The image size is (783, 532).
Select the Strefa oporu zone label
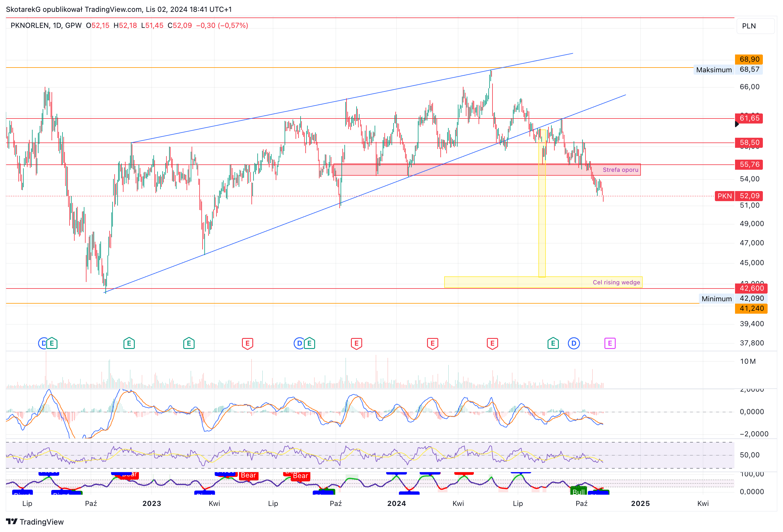tap(620, 170)
